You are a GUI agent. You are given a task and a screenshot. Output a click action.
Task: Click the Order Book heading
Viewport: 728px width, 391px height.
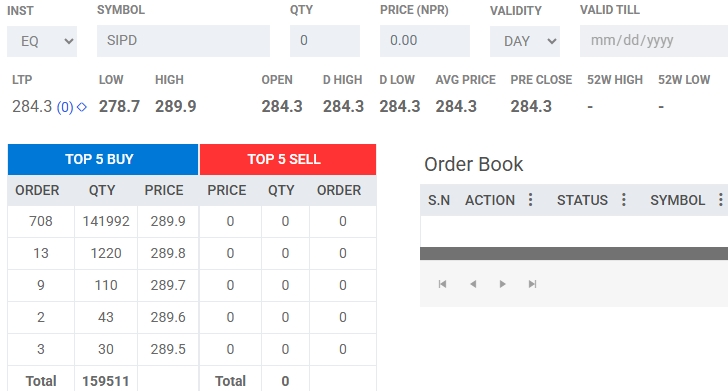[x=474, y=164]
